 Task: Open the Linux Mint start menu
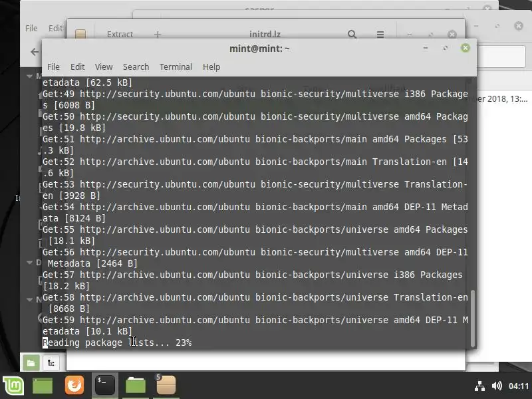(x=13, y=386)
